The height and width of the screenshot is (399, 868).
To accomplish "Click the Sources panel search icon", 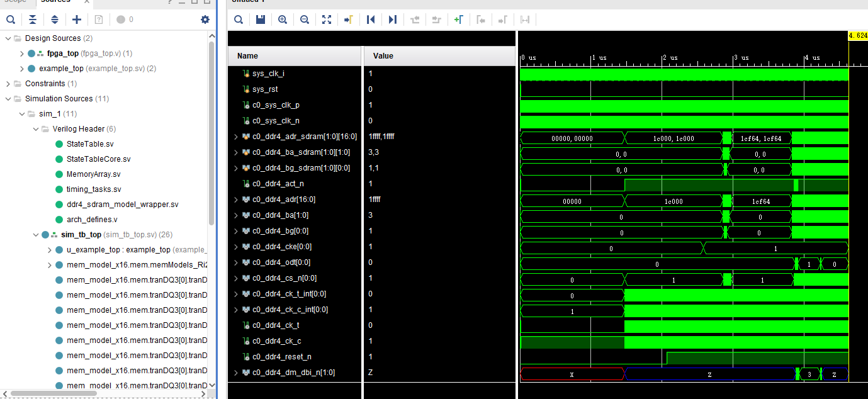I will point(11,20).
